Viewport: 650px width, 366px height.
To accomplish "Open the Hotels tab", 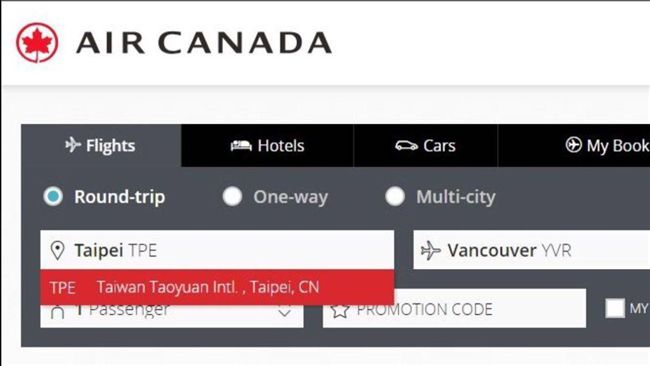I will 267,145.
